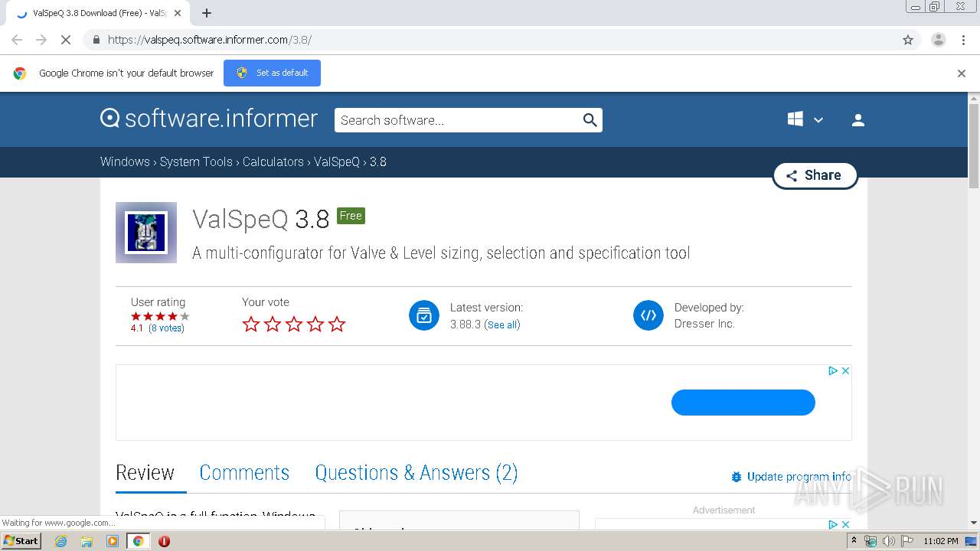Click the red Opera taskbar icon

pyautogui.click(x=164, y=541)
